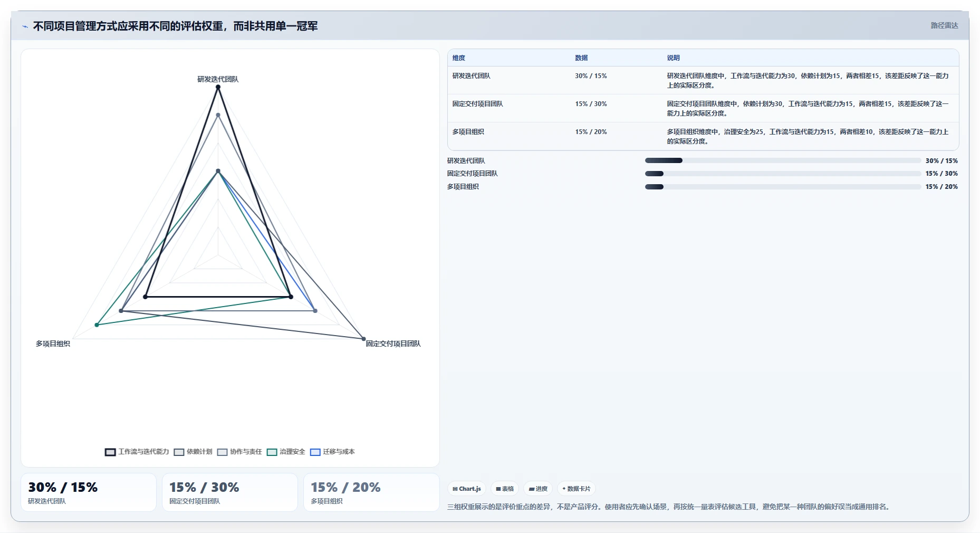Toggle the 依赖计划 legend series
Viewport: 980px width, 533px height.
[193, 452]
